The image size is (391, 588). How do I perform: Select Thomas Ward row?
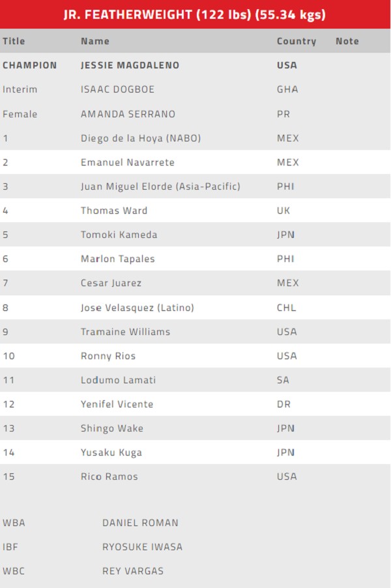[195, 211]
